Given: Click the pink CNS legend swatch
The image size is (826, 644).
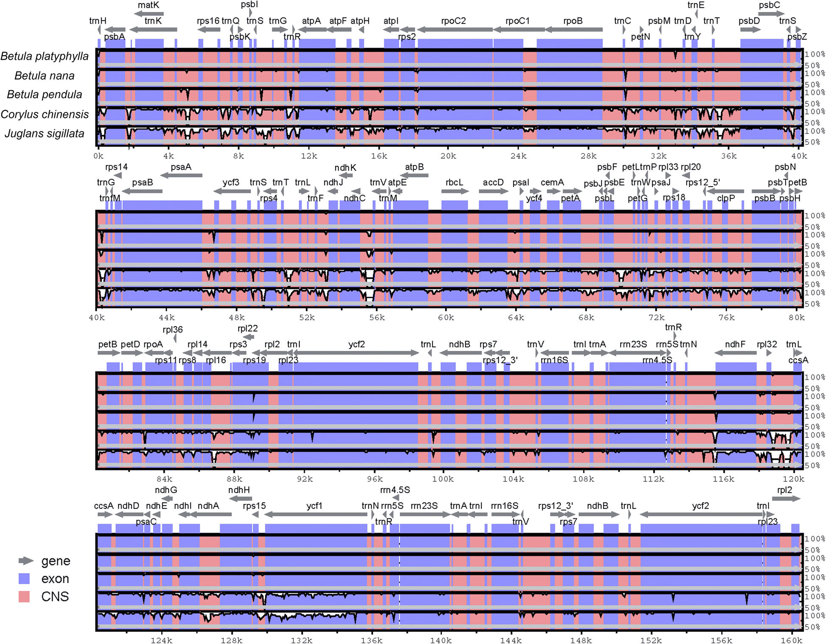Looking at the screenshot, I should 24,596.
